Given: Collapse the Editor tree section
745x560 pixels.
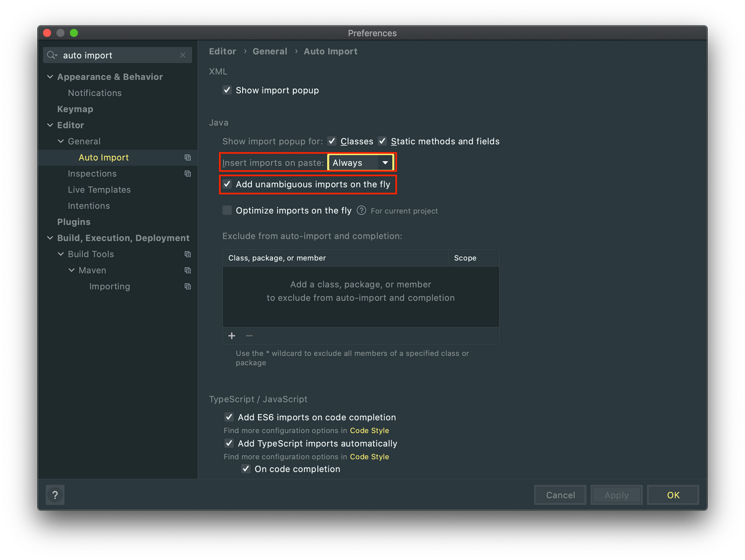Looking at the screenshot, I should [50, 125].
